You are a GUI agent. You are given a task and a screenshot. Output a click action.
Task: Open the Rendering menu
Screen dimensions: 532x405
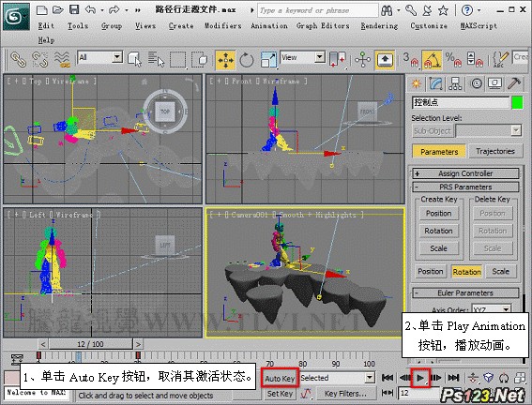coord(379,25)
